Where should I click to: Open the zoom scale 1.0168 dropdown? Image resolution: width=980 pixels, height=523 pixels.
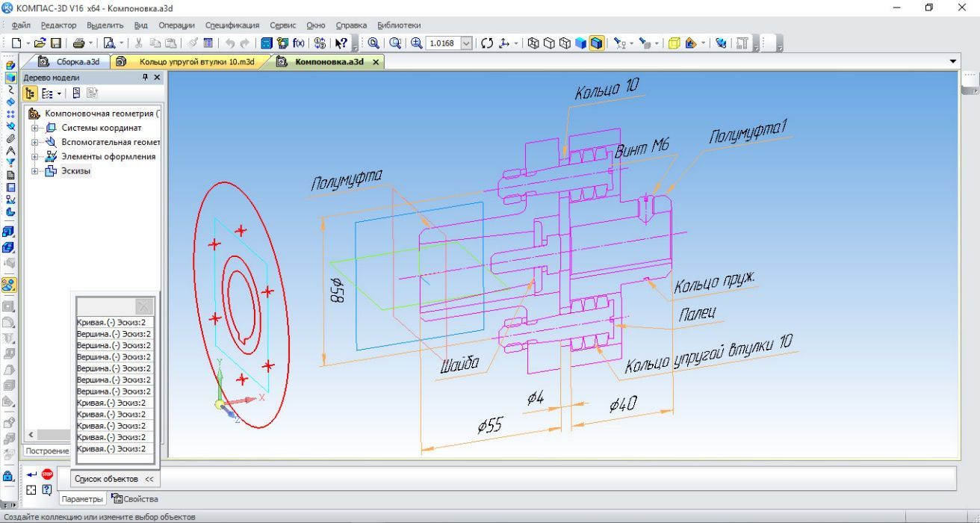pos(467,43)
